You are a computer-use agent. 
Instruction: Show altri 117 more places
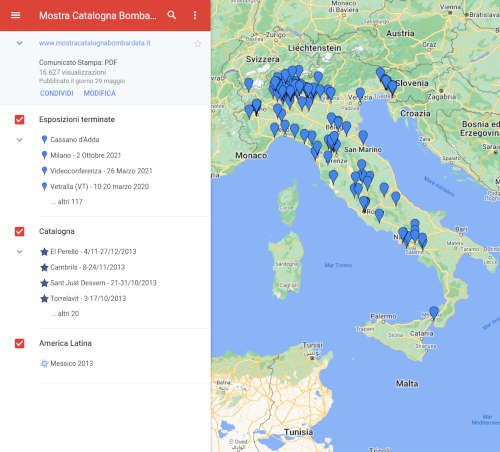coord(67,202)
